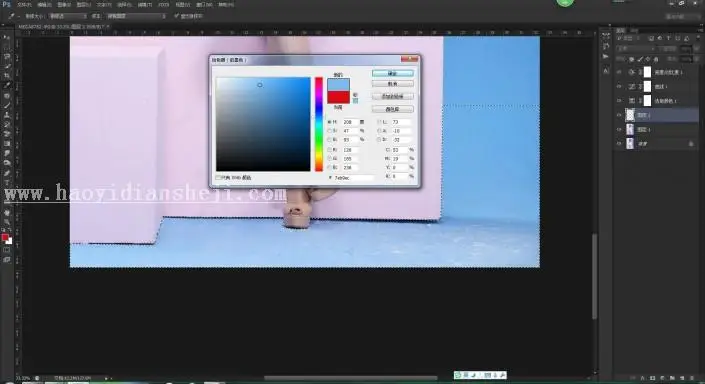
Task: Open the sample size dropdown in options bar
Action: click(67, 16)
